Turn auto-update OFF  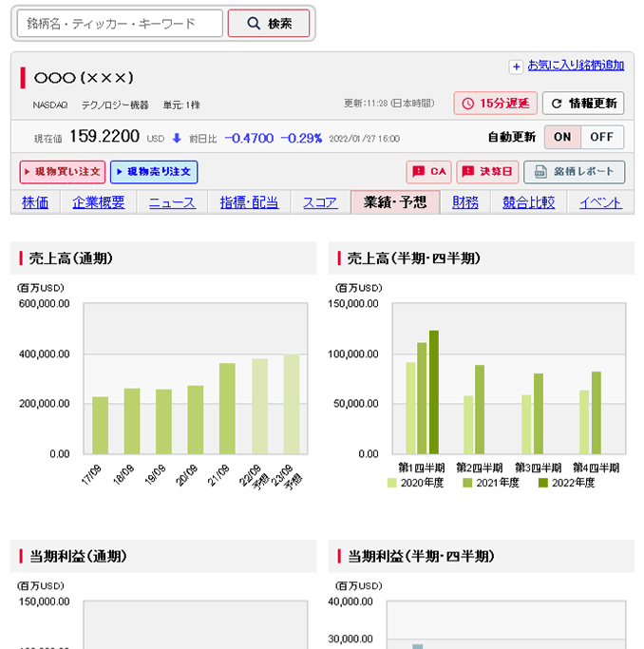pos(602,137)
